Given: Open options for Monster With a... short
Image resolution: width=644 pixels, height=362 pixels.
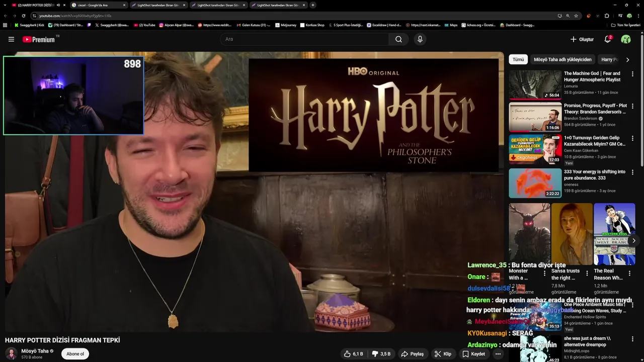Looking at the screenshot, I should [x=544, y=274].
